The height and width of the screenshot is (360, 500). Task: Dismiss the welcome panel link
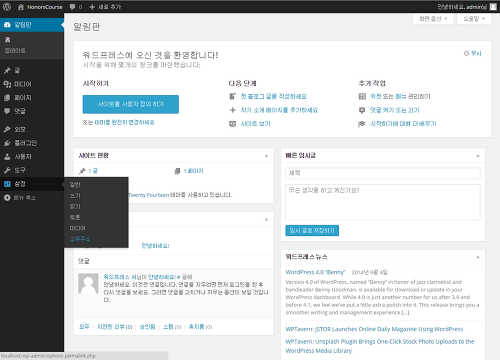click(473, 53)
